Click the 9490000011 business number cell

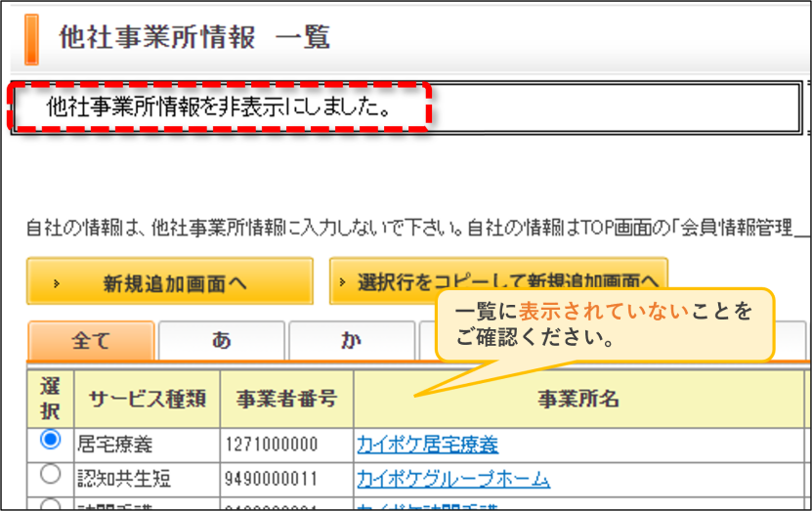(271, 479)
